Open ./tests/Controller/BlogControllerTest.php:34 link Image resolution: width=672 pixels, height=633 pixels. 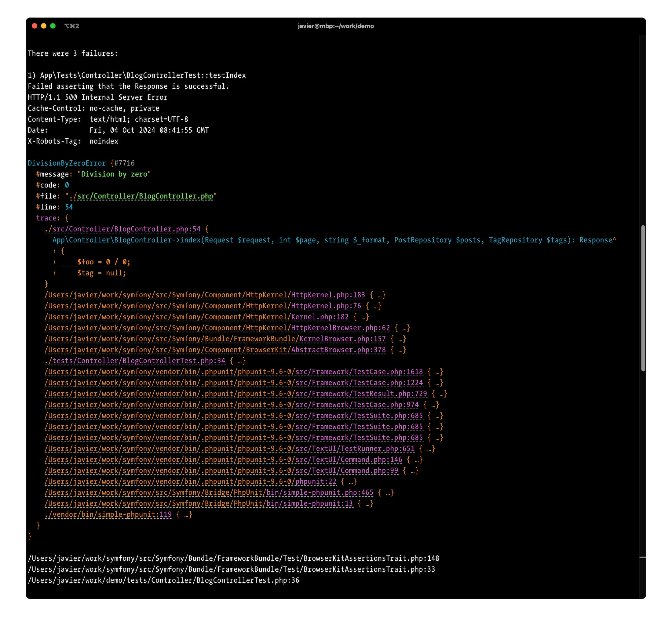[134, 361]
